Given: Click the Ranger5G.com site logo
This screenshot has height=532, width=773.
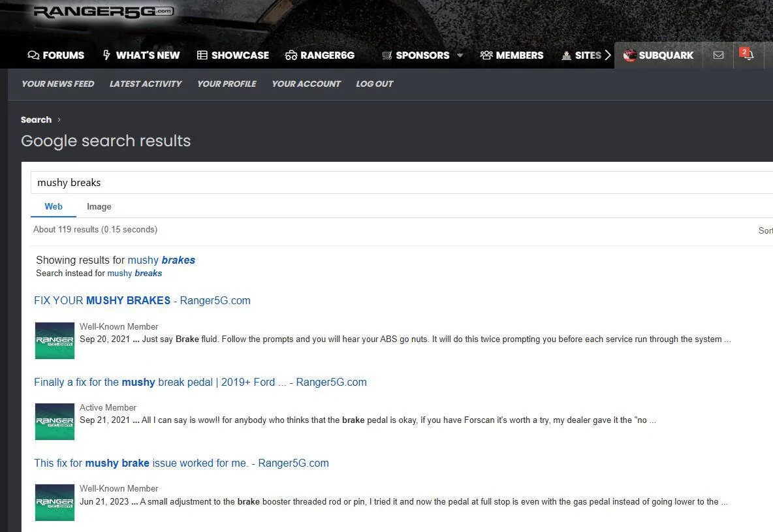Looking at the screenshot, I should pos(104,11).
